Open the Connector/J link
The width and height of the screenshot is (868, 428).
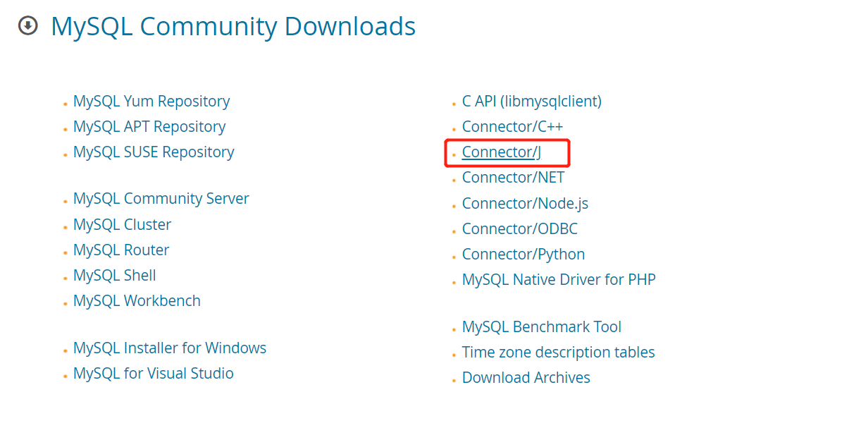[502, 152]
